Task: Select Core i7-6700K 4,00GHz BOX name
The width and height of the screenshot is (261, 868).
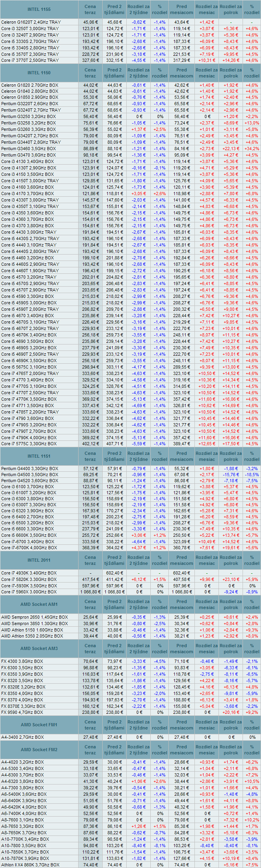Action: pos(29,548)
